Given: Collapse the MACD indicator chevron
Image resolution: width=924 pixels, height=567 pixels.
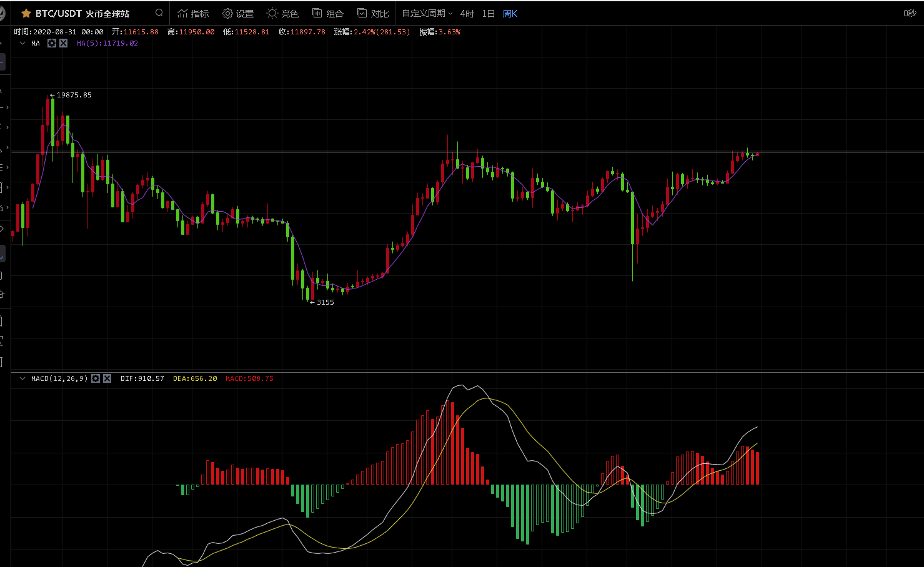Looking at the screenshot, I should tap(22, 378).
